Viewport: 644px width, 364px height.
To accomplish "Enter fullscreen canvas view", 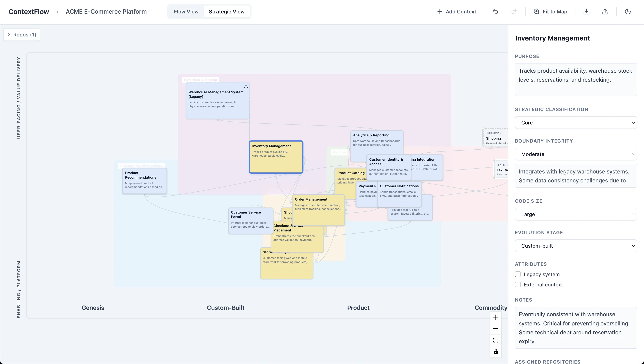I will tap(496, 340).
